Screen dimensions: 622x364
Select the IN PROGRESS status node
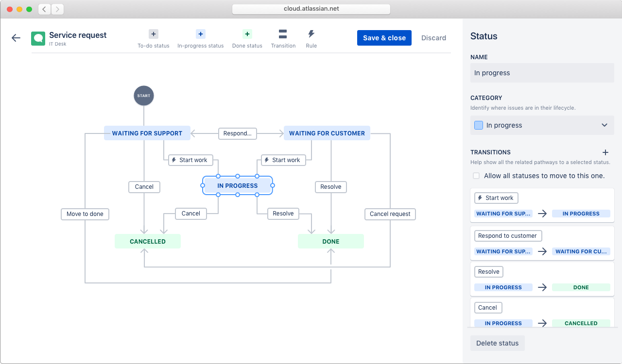[x=238, y=185]
